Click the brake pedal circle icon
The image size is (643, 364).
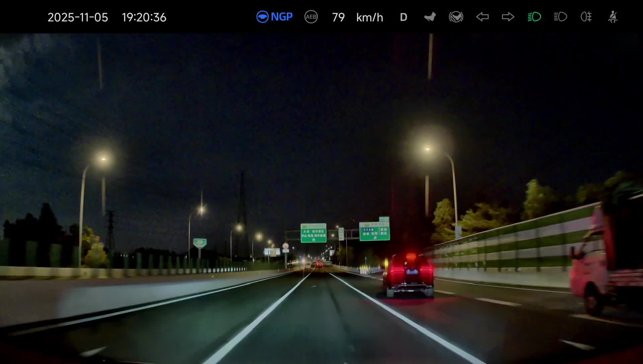coord(456,17)
